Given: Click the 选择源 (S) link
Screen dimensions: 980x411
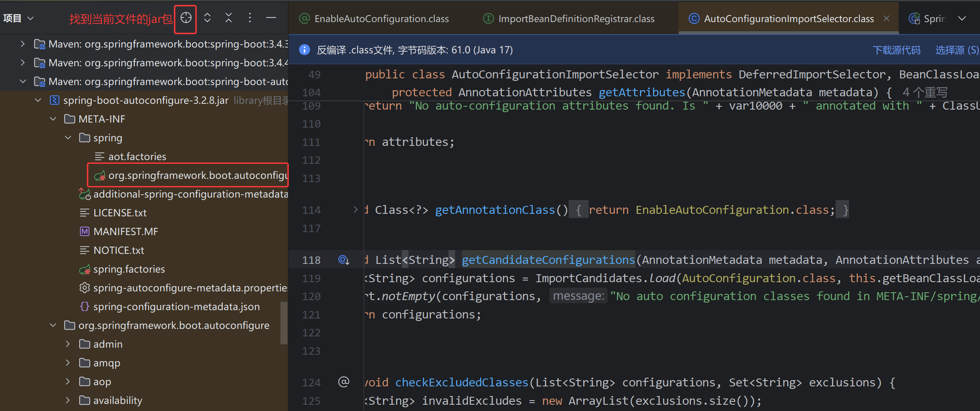Looking at the screenshot, I should 957,50.
